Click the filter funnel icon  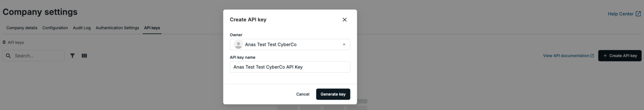[x=72, y=56]
